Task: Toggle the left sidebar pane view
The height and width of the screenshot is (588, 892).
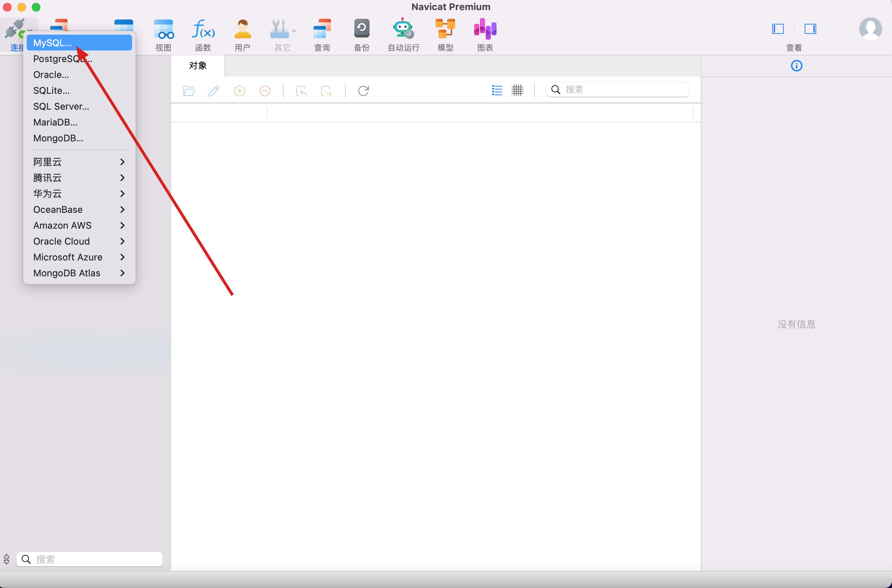Action: [x=778, y=29]
